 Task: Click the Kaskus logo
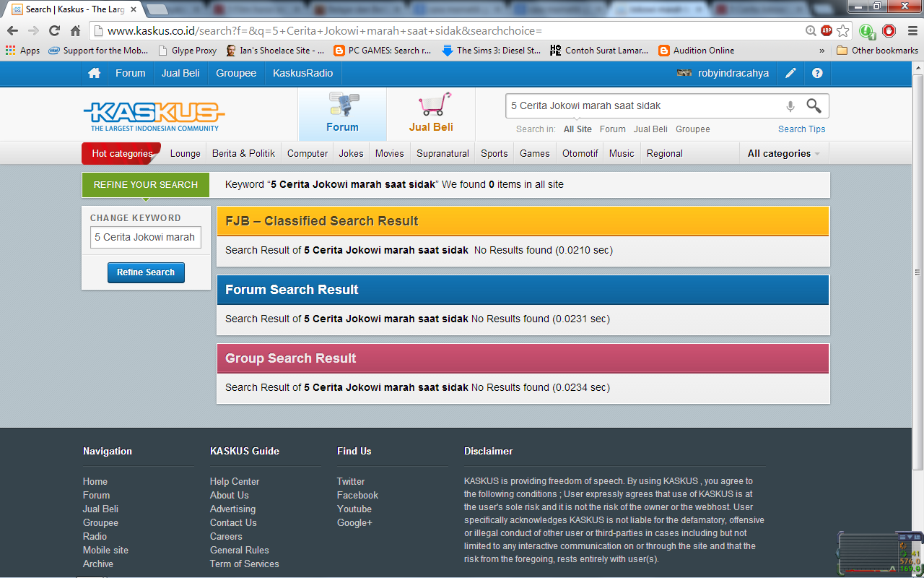pyautogui.click(x=154, y=116)
